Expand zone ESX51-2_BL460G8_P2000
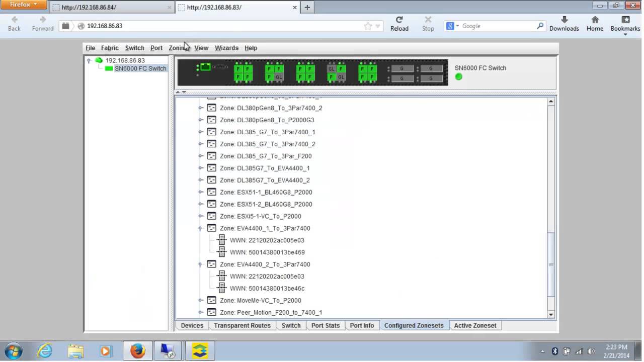 201,205
